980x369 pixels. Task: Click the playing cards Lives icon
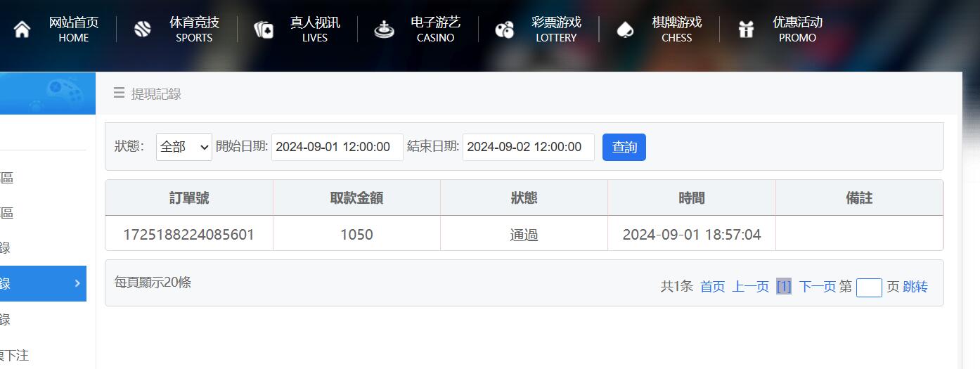click(264, 30)
